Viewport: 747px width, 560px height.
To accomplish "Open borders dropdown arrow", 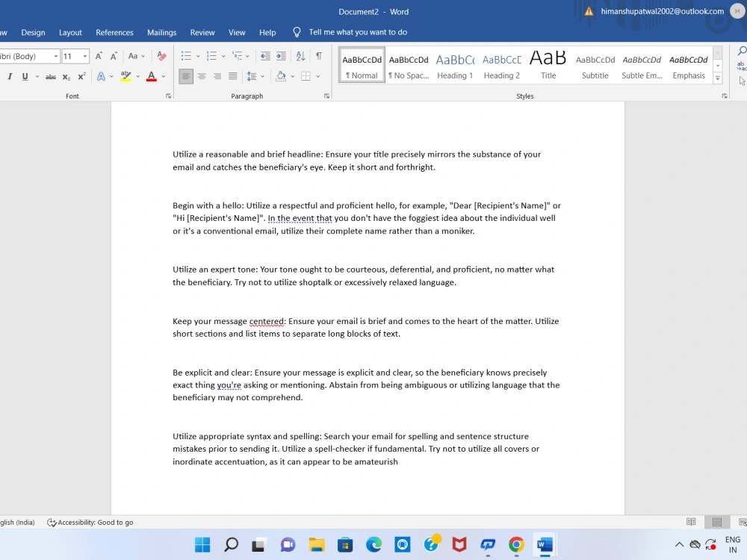I will coord(317,76).
